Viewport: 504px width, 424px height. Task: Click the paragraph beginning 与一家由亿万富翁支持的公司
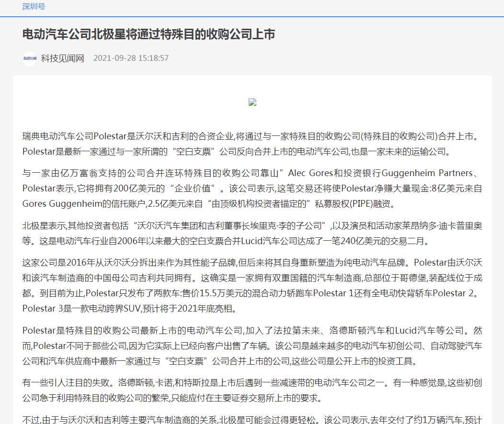[x=252, y=189]
